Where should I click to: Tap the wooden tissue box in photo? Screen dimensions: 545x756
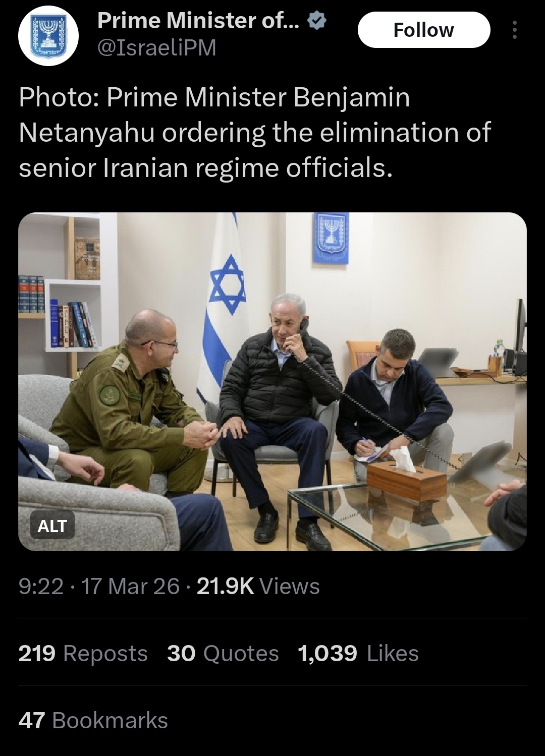406,480
